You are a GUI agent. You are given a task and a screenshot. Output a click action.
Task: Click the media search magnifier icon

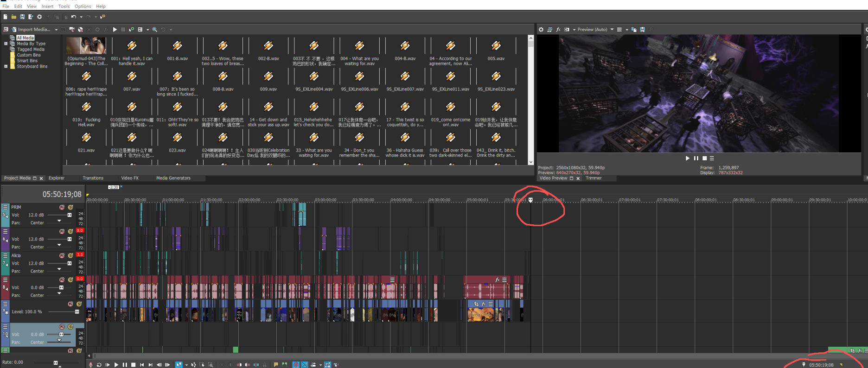[154, 30]
